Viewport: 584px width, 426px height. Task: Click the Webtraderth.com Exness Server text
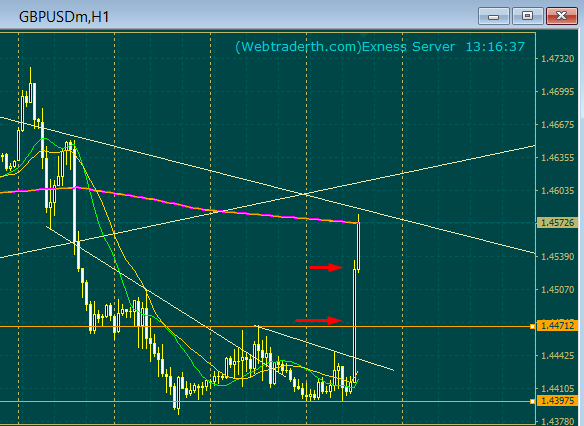pyautogui.click(x=345, y=47)
